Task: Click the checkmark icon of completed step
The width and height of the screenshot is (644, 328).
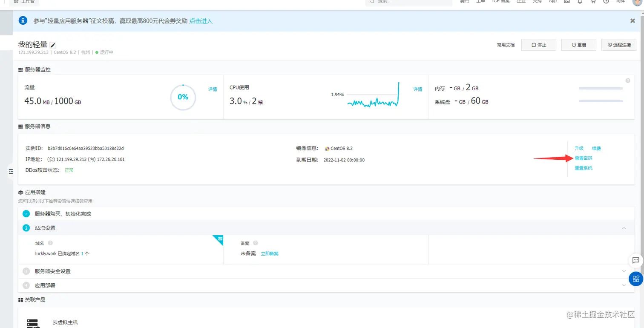Action: coord(26,214)
